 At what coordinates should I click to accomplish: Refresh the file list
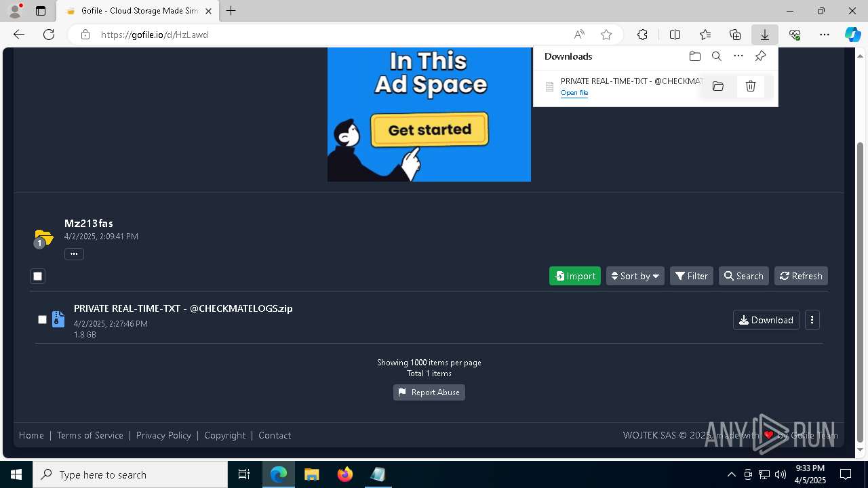(801, 276)
